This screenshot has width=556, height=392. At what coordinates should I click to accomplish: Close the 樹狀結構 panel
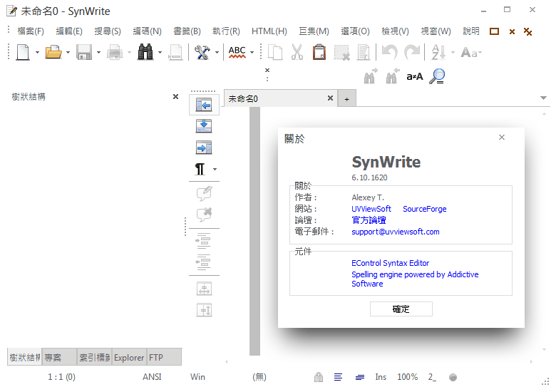[x=175, y=96]
